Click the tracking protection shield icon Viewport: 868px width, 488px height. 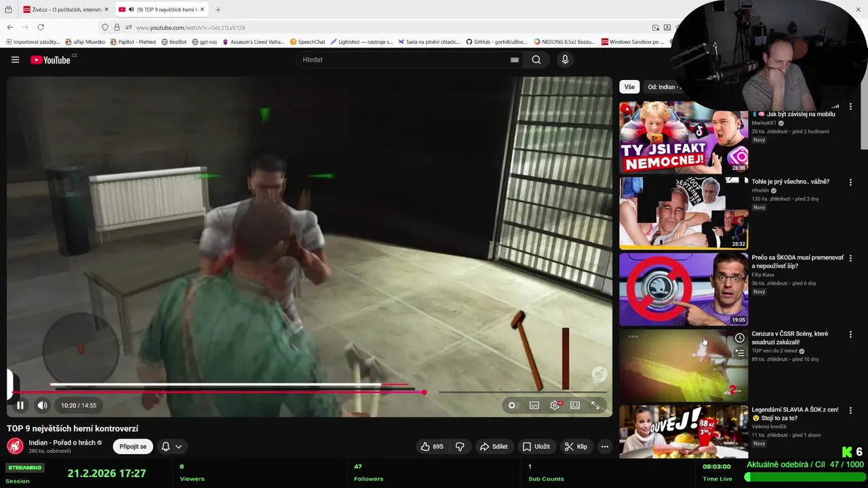tap(104, 27)
